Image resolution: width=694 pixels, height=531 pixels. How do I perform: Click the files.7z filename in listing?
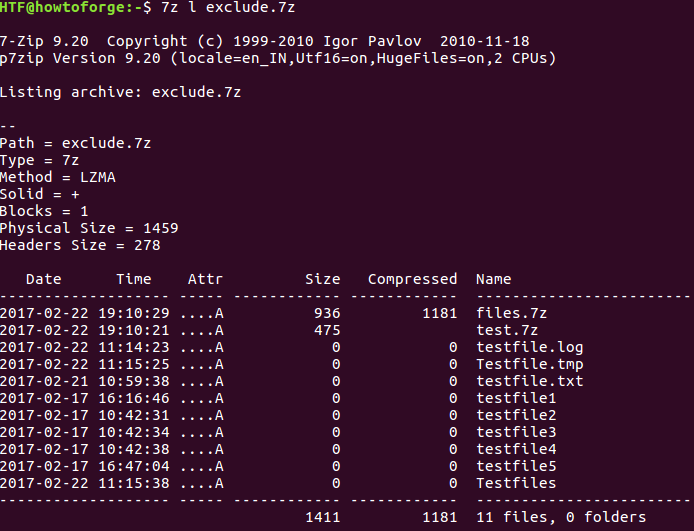(512, 313)
